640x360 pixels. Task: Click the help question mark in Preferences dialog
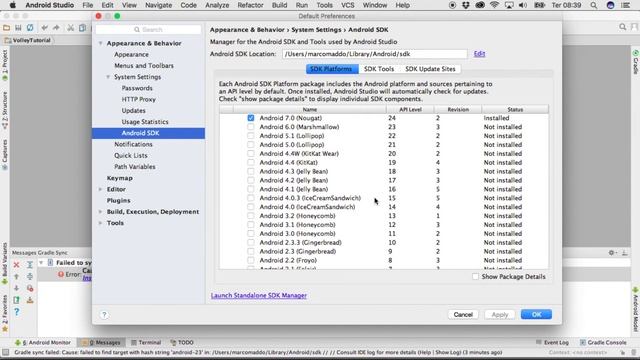[104, 315]
